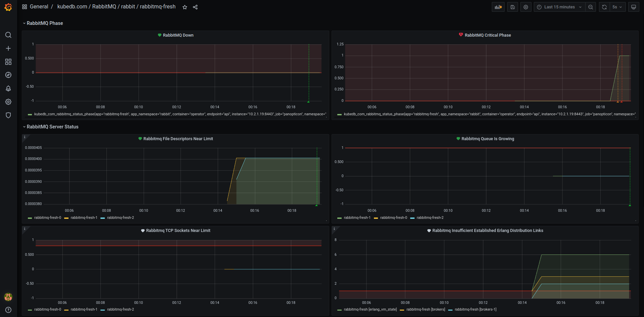Image resolution: width=644 pixels, height=317 pixels.
Task: Click green color marker beside rabbitmq-fresh-1 legend
Action: point(339,217)
